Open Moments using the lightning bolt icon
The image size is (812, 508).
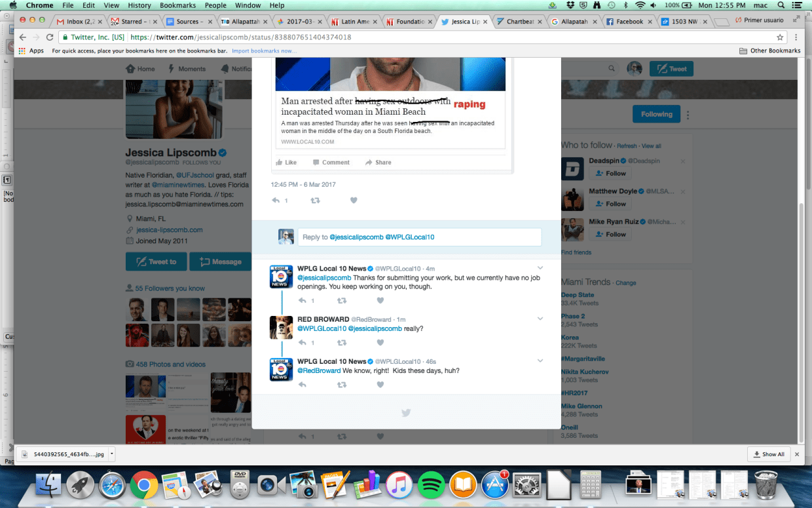[172, 68]
